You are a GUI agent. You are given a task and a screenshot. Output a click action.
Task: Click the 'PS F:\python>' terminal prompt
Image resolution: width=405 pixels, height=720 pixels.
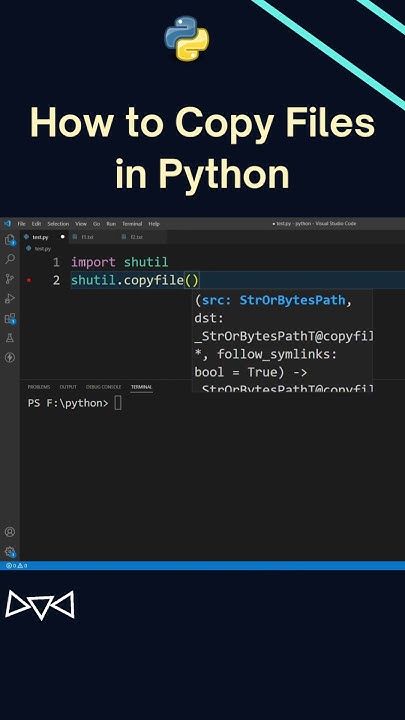tap(68, 403)
